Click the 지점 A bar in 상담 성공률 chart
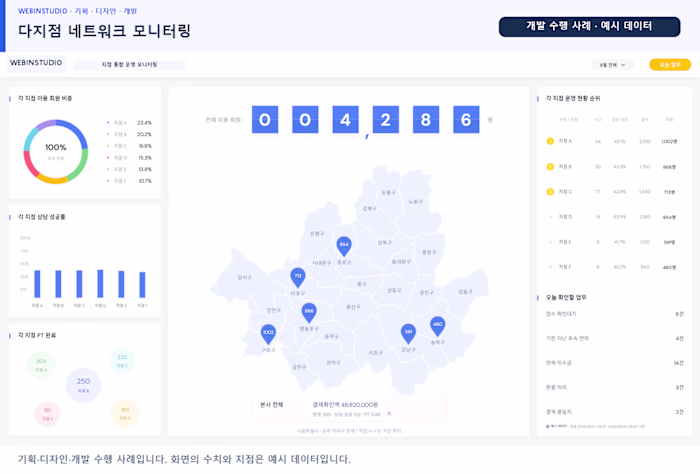The height and width of the screenshot is (474, 700). 37,284
